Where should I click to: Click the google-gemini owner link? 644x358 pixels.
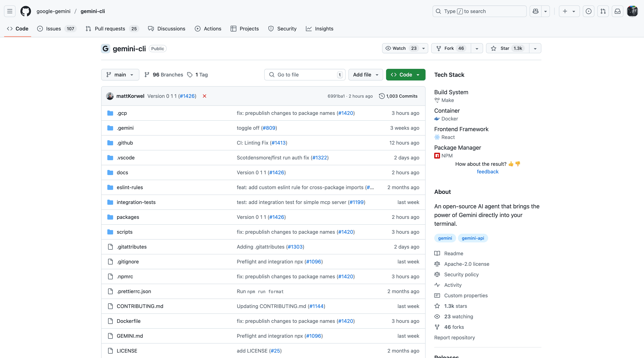[54, 11]
